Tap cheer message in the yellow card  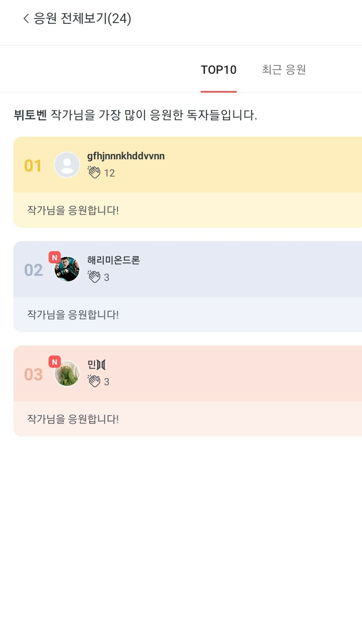[73, 210]
